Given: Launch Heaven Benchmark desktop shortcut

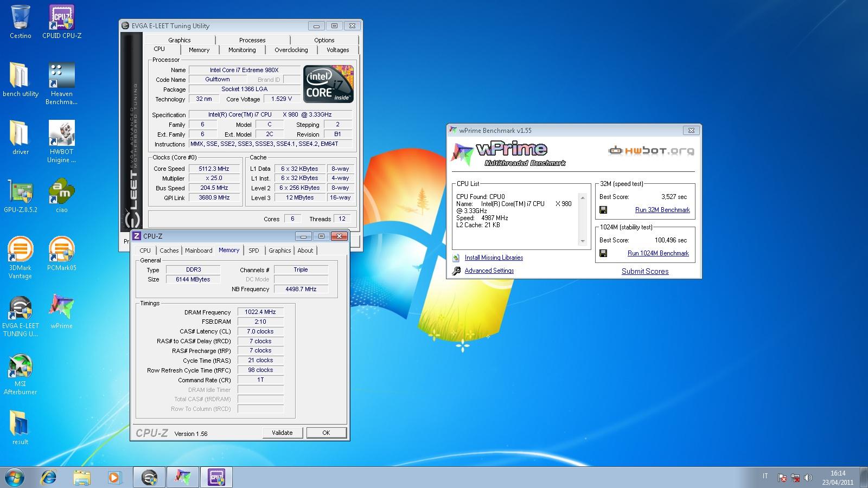Looking at the screenshot, I should [62, 84].
